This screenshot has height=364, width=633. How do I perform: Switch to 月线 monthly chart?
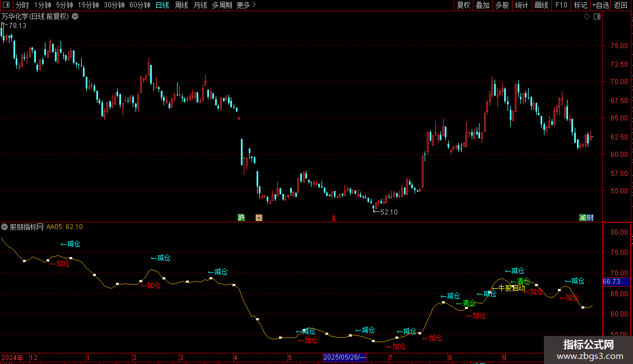[200, 5]
